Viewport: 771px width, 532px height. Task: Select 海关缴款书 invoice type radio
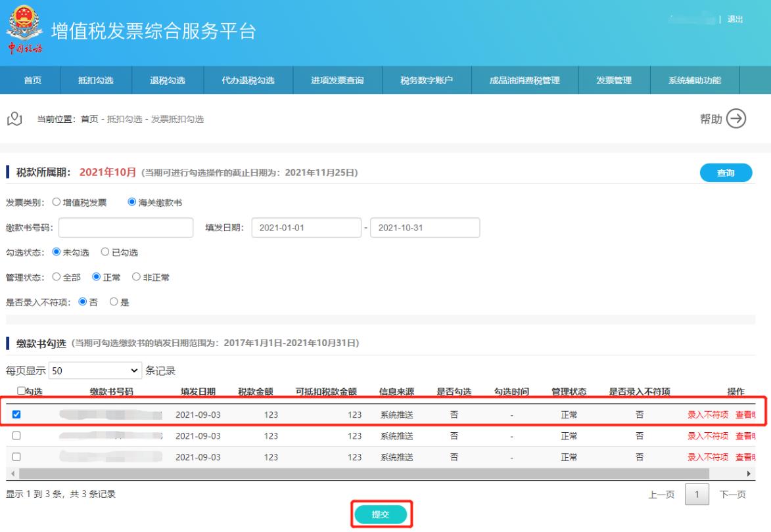pos(131,202)
